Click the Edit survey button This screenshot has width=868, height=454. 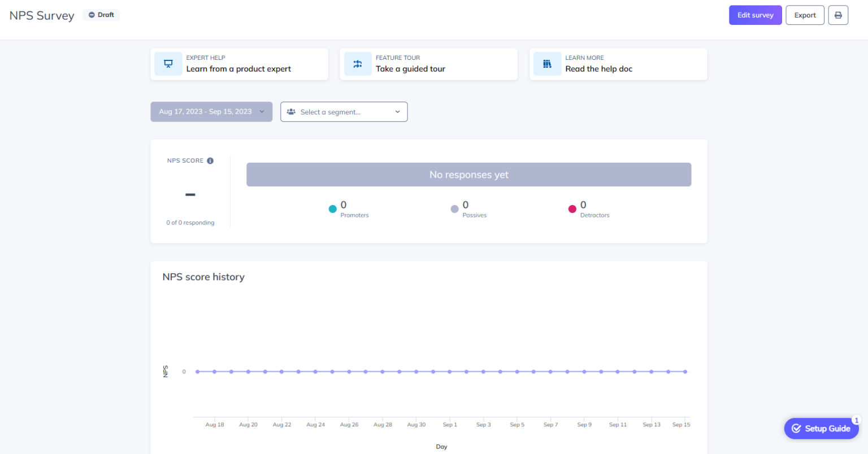point(755,15)
